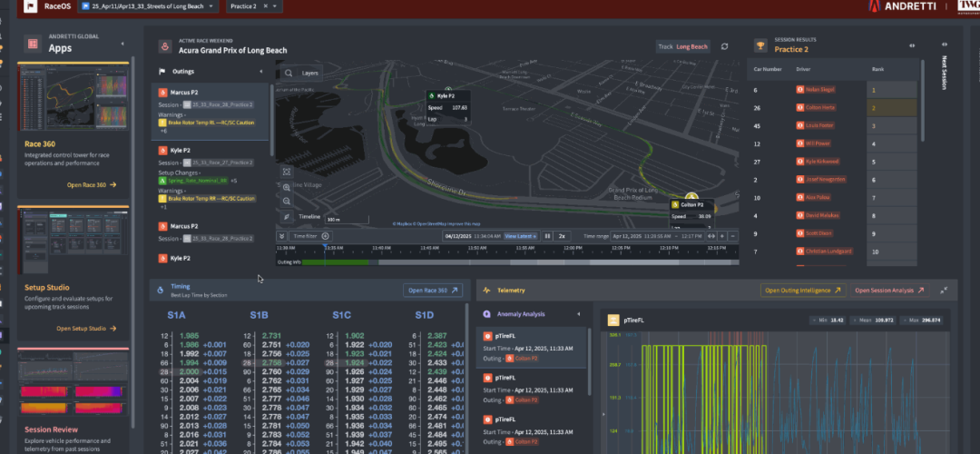Screen dimensions: 980x454
Task: Click the Active Race Weekend icon
Action: pyautogui.click(x=165, y=46)
